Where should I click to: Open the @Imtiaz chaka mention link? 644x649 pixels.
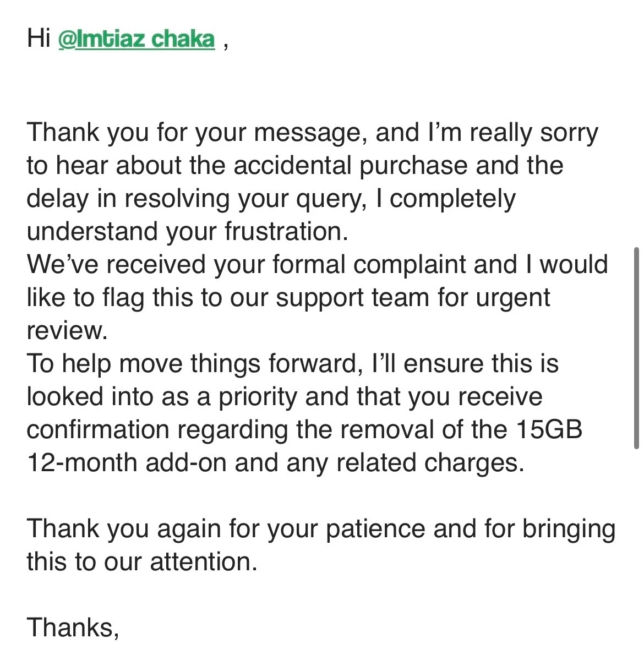click(x=137, y=40)
